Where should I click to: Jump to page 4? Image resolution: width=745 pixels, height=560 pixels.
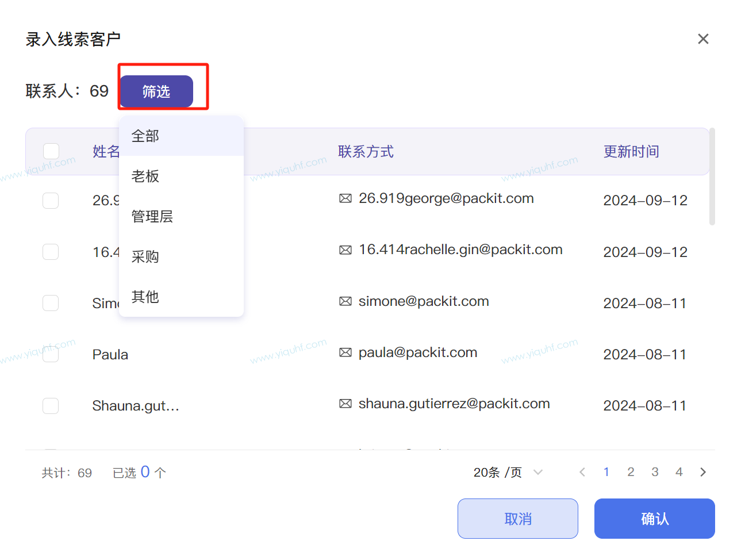679,472
